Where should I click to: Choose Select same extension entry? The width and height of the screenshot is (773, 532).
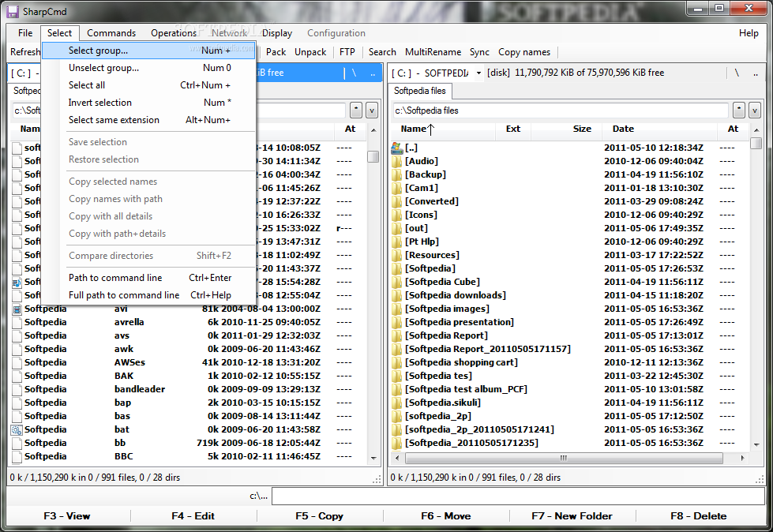[148, 120]
